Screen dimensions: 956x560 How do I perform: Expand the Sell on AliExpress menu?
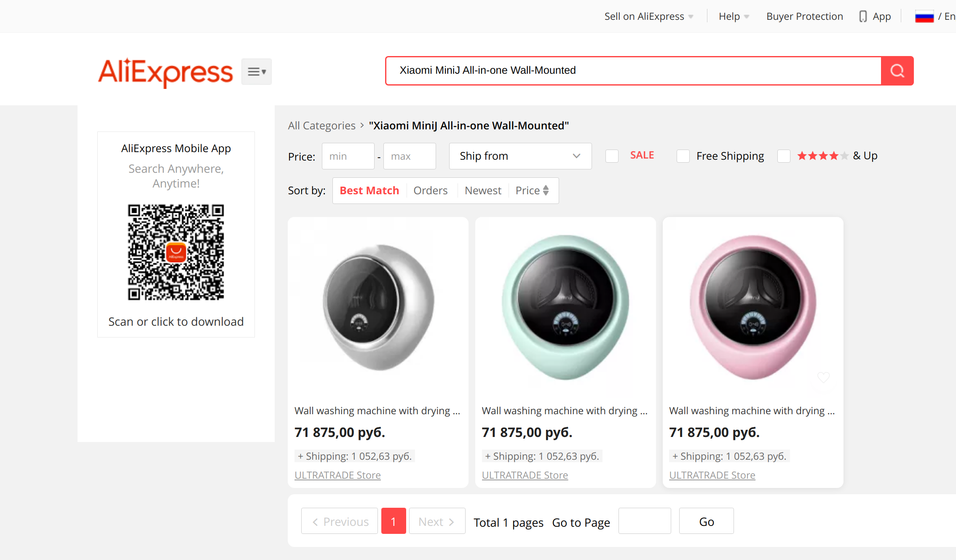pyautogui.click(x=648, y=16)
